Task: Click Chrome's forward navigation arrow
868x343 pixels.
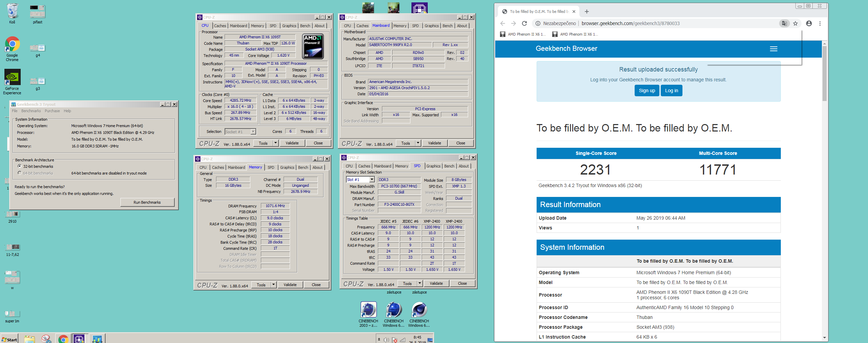Action: (x=514, y=23)
